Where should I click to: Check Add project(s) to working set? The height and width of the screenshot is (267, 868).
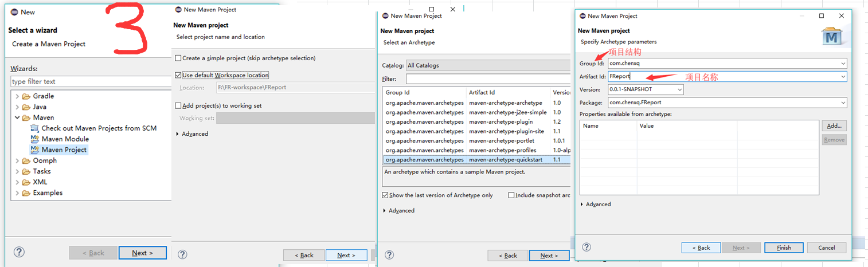pos(178,105)
